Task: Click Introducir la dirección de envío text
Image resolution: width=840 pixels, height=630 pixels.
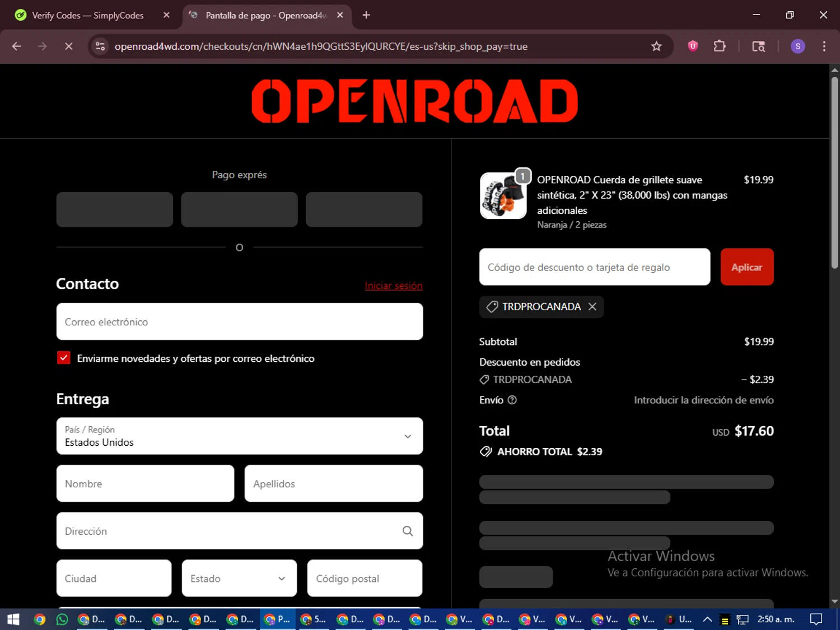Action: pyautogui.click(x=704, y=400)
